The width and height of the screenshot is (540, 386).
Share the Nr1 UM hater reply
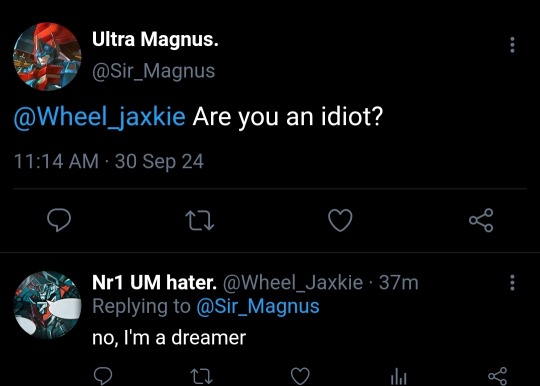[498, 376]
